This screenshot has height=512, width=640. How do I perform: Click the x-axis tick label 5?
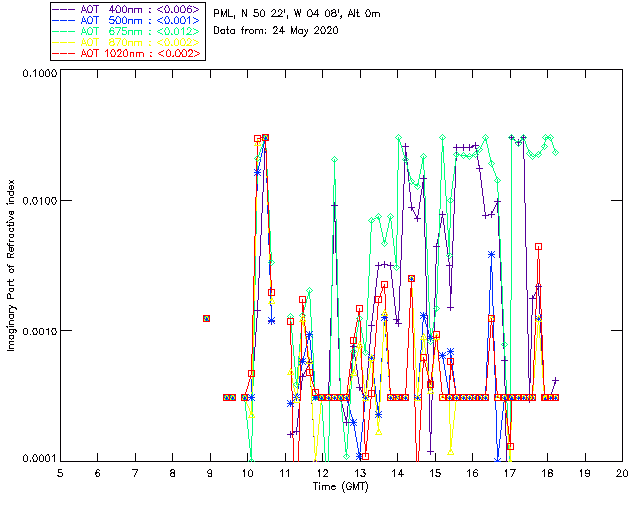[x=61, y=472]
